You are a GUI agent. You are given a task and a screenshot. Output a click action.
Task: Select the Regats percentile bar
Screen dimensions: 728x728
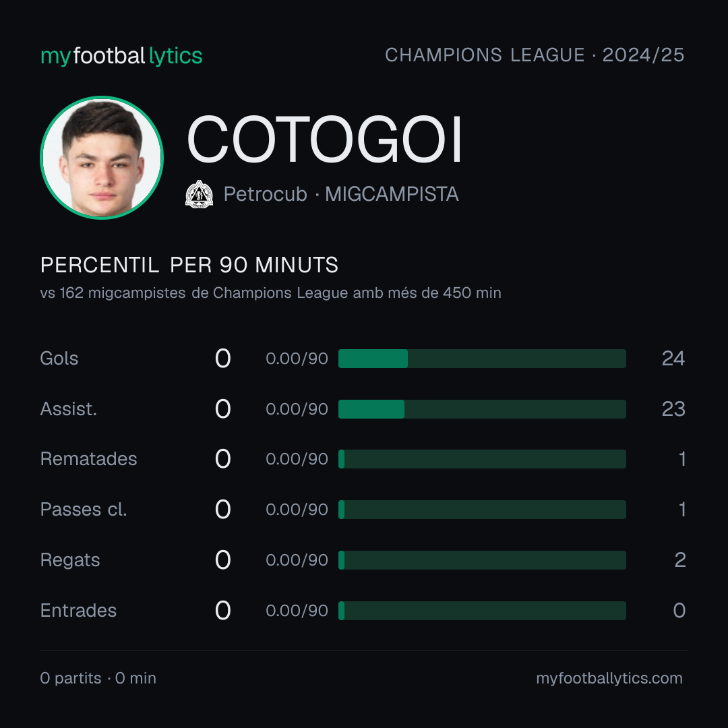click(482, 560)
